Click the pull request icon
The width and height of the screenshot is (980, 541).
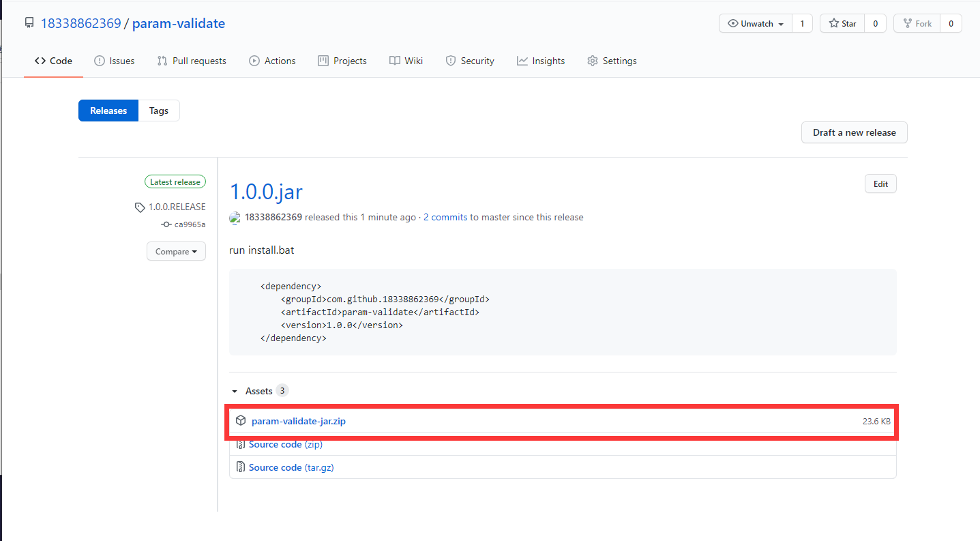(x=162, y=61)
